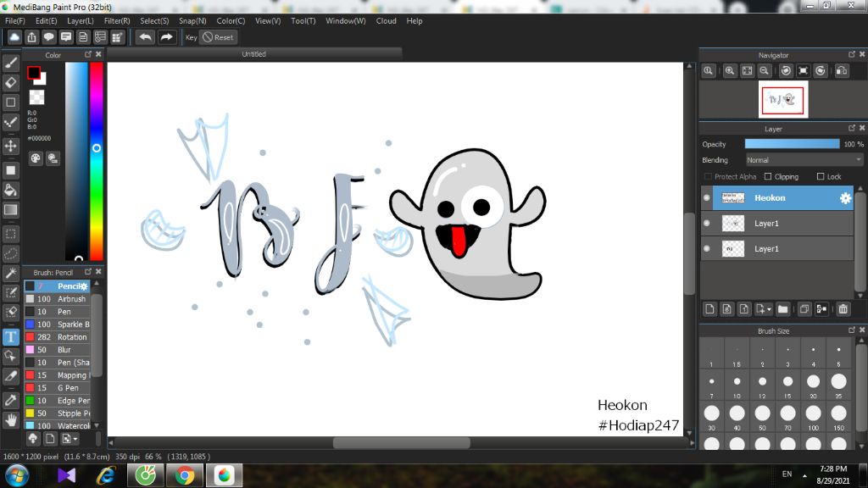Viewport: 868px width, 488px height.
Task: Duplicate layer icon in Layer panel
Action: click(804, 309)
